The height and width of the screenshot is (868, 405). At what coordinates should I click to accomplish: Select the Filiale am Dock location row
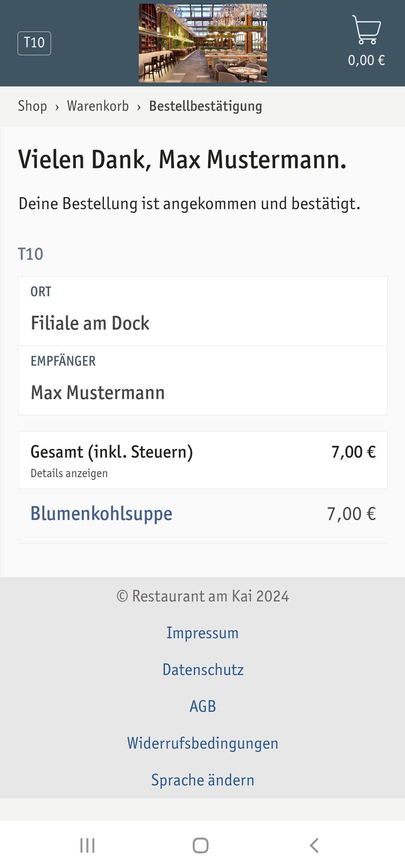[x=203, y=311]
